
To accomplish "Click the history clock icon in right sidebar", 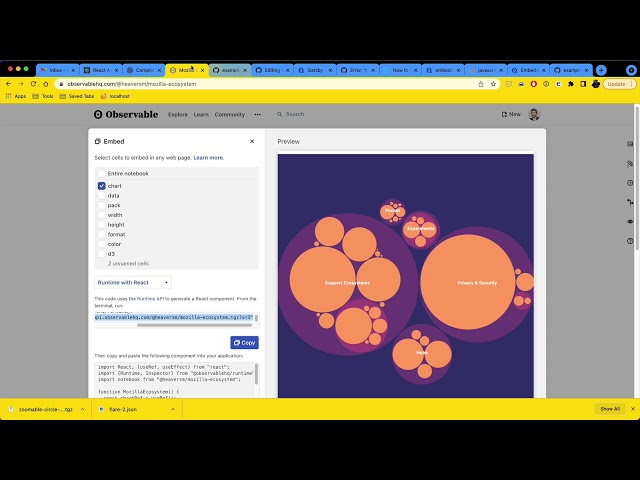I will [x=630, y=183].
